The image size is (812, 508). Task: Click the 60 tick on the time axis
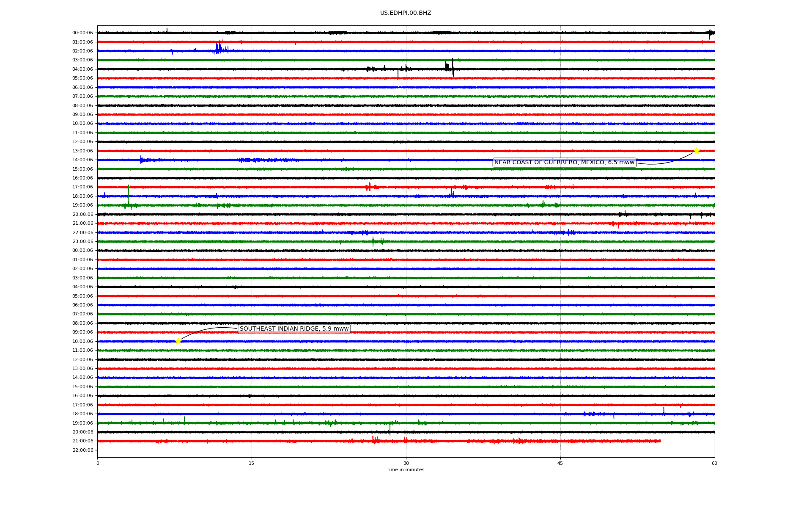[714, 463]
